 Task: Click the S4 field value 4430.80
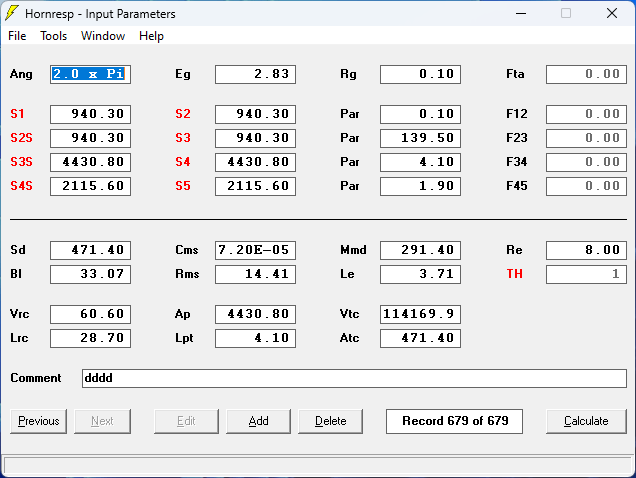(256, 162)
